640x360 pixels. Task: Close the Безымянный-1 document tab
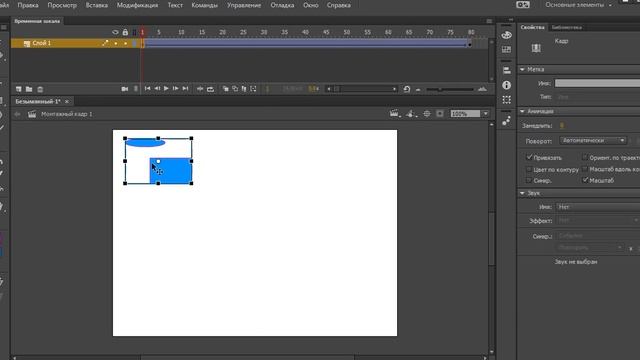click(x=67, y=101)
